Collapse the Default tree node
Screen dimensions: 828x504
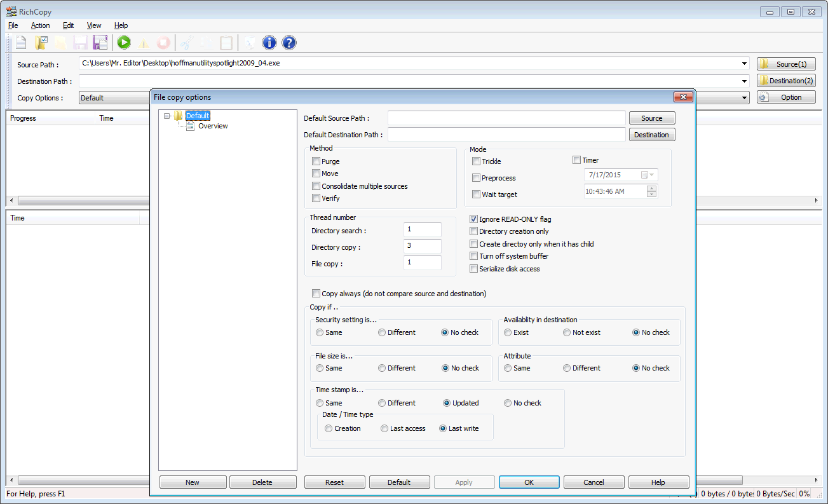click(166, 116)
